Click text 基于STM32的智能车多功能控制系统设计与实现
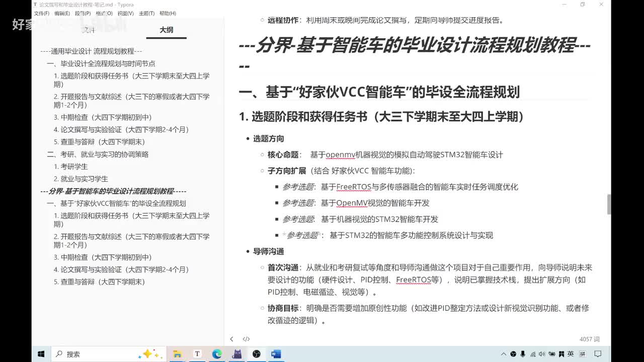644x362 pixels. [x=411, y=235]
